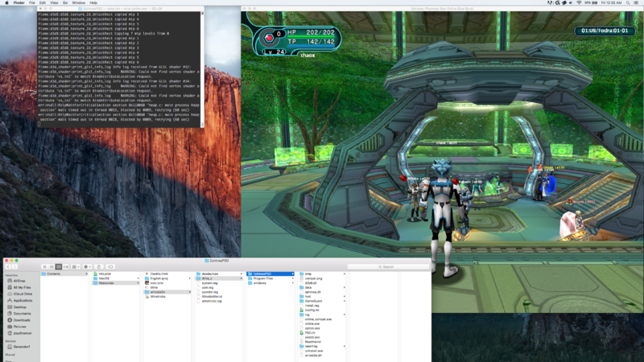Expand the MacOS folder arrow
644x362 pixels.
[138, 278]
